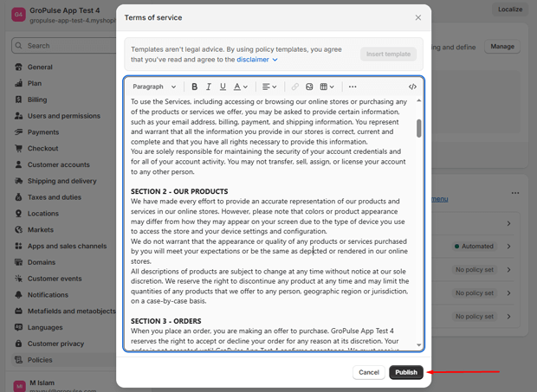Click into the Search settings field
The image size is (537, 392).
64,46
